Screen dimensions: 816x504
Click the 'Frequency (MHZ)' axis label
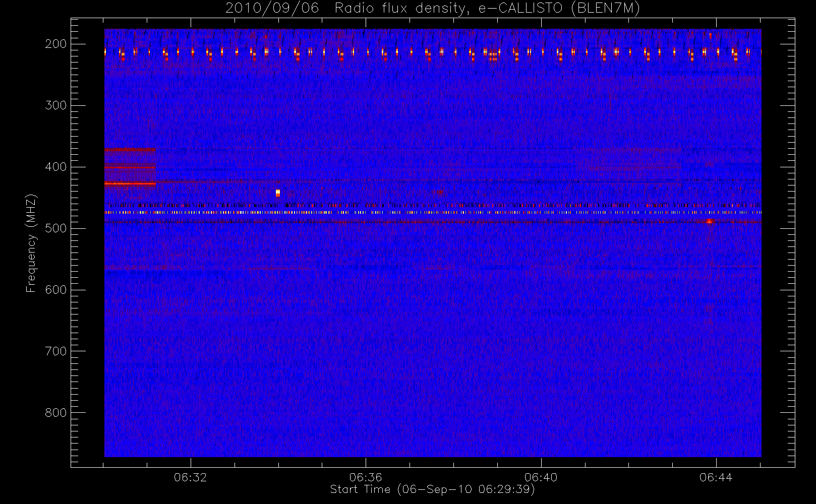click(31, 243)
